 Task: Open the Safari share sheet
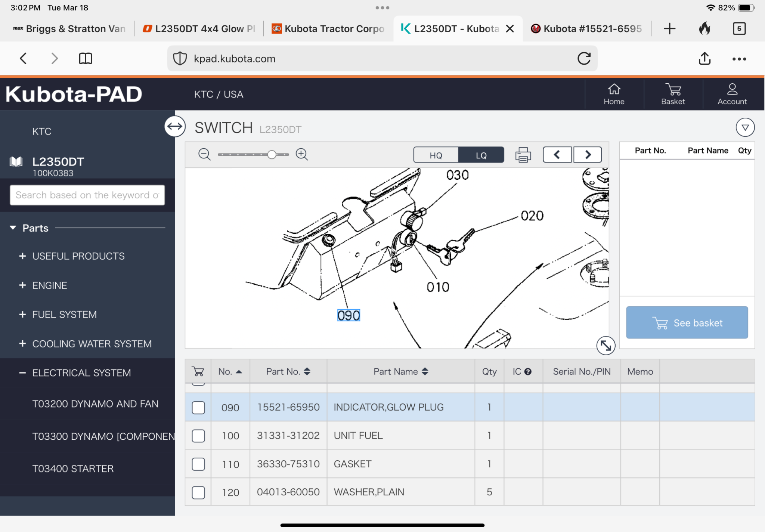click(704, 58)
